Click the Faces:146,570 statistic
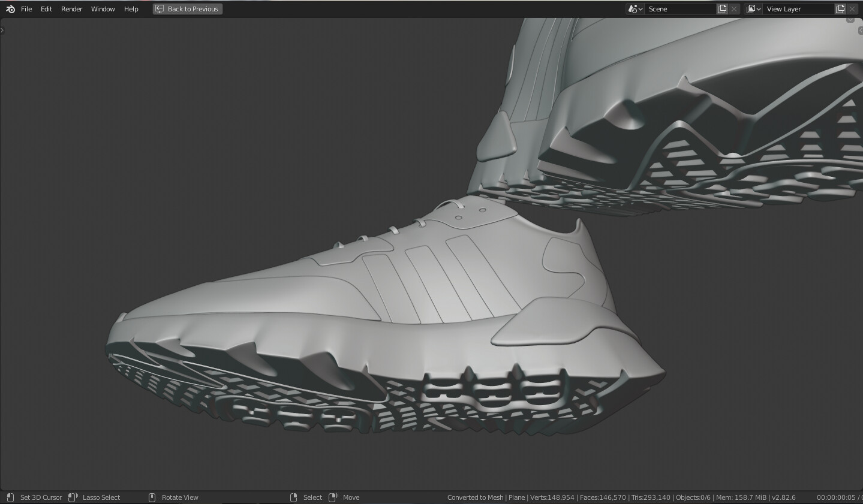The height and width of the screenshot is (504, 863). (x=603, y=497)
